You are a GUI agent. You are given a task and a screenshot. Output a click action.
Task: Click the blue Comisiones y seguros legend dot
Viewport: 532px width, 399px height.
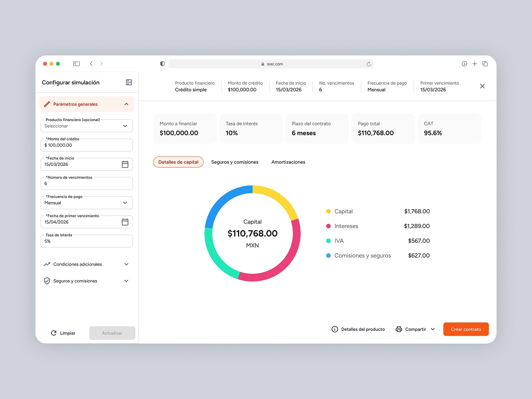(x=328, y=255)
